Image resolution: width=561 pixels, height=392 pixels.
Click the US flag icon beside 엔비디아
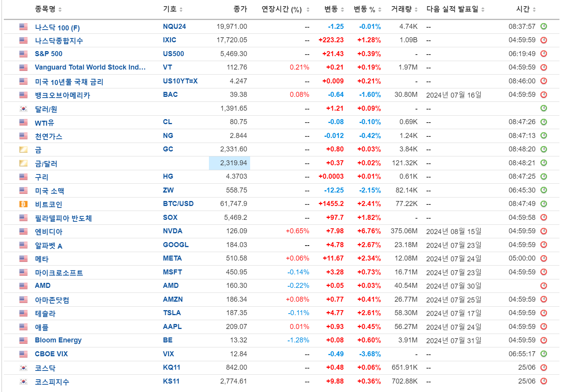(x=23, y=231)
